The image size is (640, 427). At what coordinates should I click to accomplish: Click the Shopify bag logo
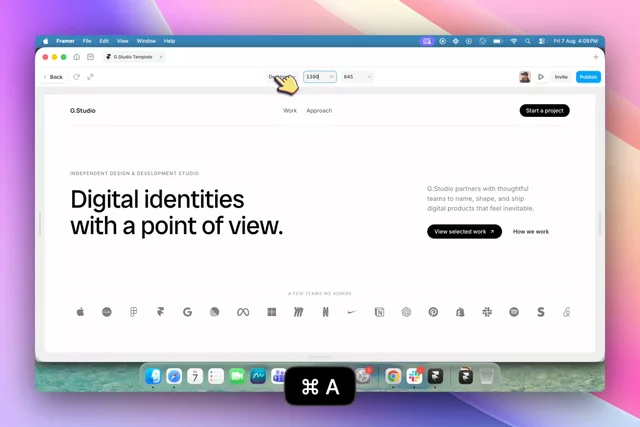tap(460, 312)
